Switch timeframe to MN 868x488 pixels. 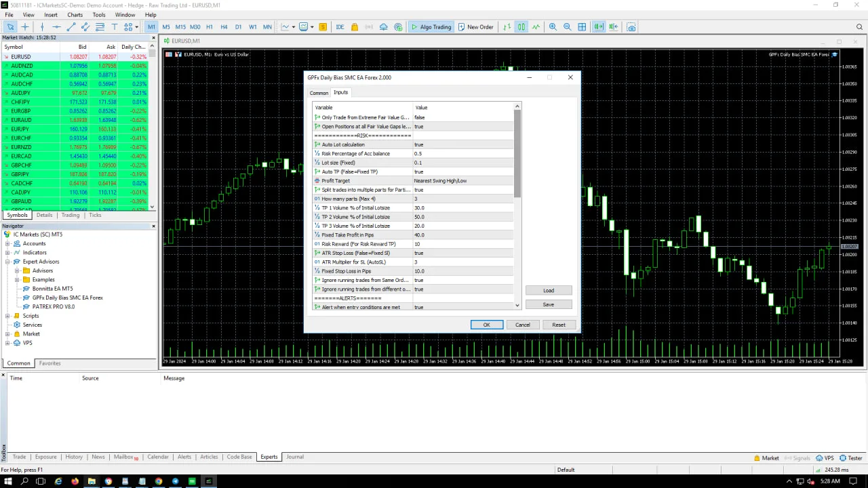point(267,27)
